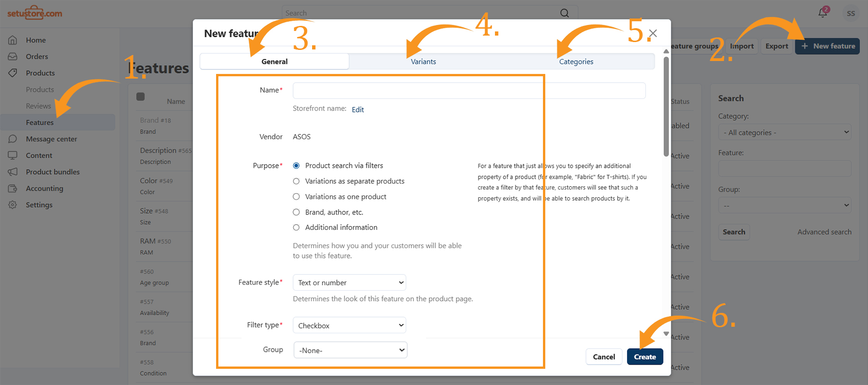This screenshot has height=385, width=868.
Task: Open Features in the sidebar submenu
Action: 40,122
